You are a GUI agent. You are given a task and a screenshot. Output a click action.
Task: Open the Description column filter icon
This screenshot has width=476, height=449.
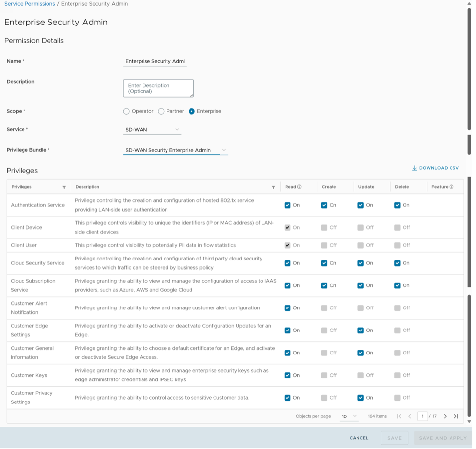click(273, 187)
